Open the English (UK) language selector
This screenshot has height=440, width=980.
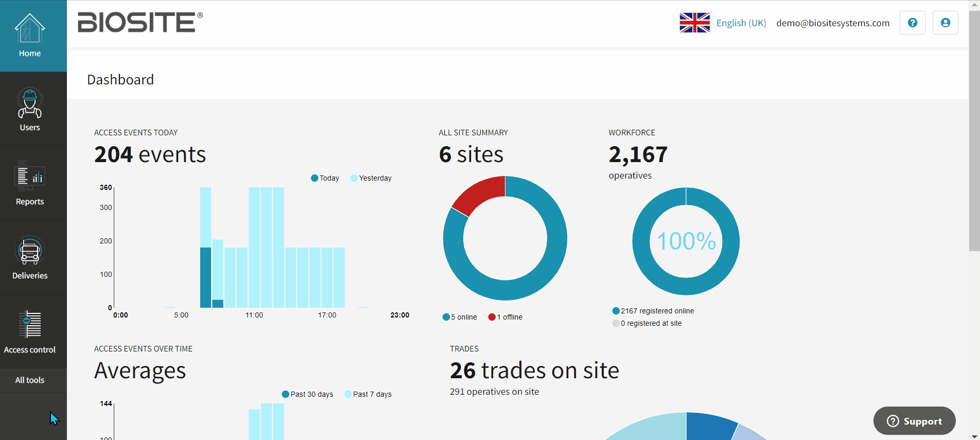[741, 23]
